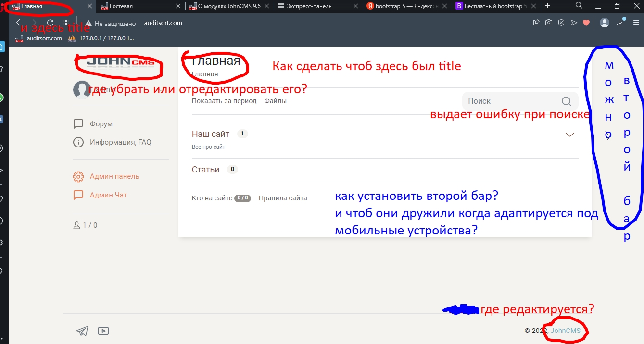Open the Админ панель link
Screen dimensions: 644x344
pyautogui.click(x=114, y=176)
